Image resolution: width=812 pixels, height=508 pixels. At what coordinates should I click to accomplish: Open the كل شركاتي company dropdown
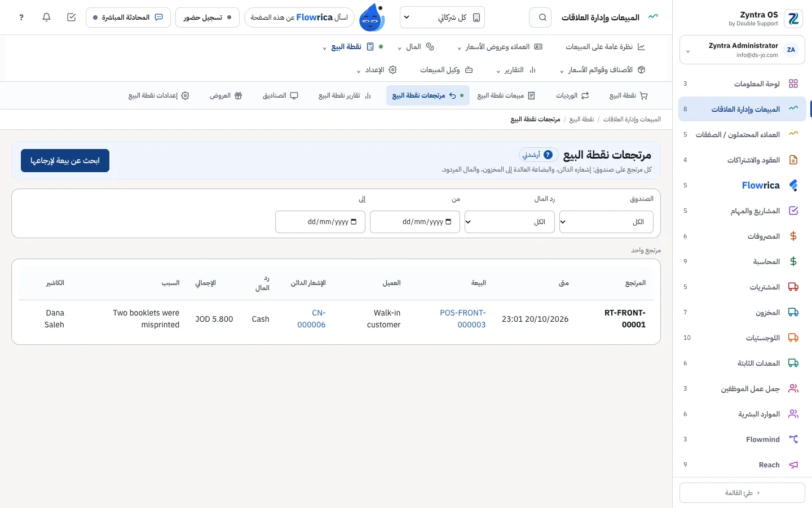[442, 17]
